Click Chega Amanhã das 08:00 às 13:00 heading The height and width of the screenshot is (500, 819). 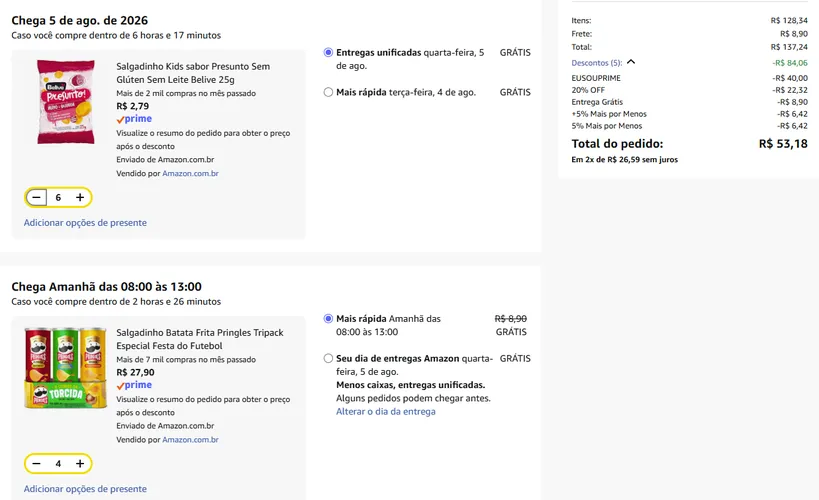(x=107, y=287)
